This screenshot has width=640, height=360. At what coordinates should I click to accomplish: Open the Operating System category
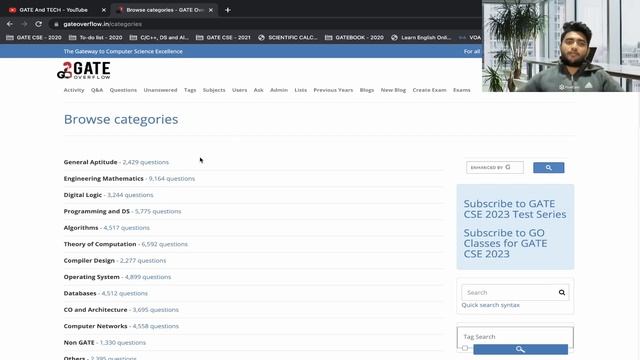pyautogui.click(x=91, y=276)
